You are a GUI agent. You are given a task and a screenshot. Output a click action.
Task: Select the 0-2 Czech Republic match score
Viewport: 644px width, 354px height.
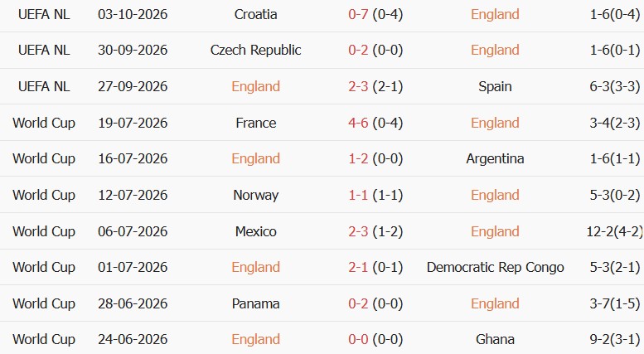pos(358,50)
